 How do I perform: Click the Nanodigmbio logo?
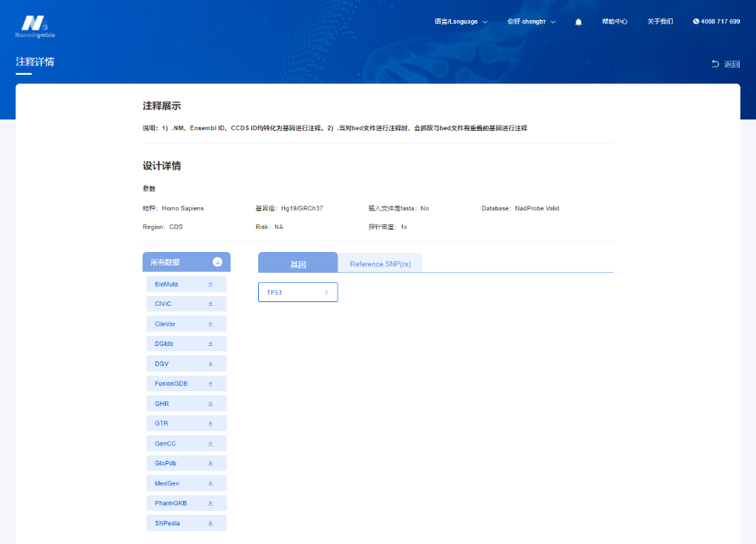(x=35, y=25)
